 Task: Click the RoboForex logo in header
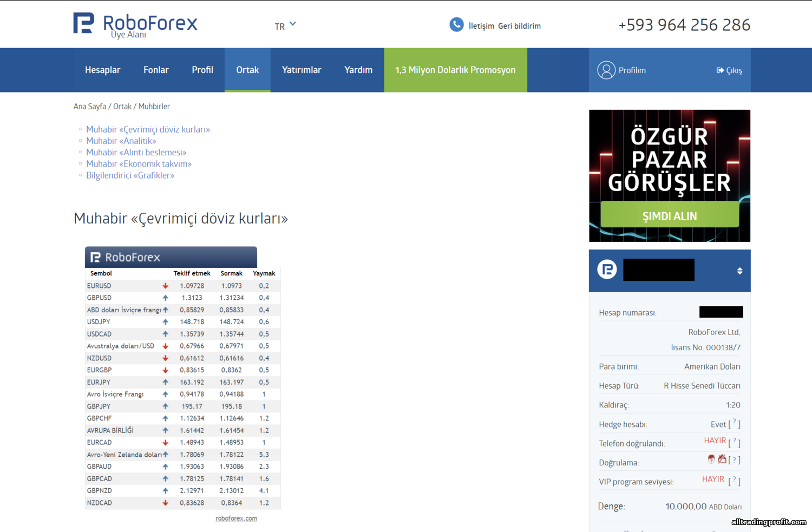click(135, 25)
